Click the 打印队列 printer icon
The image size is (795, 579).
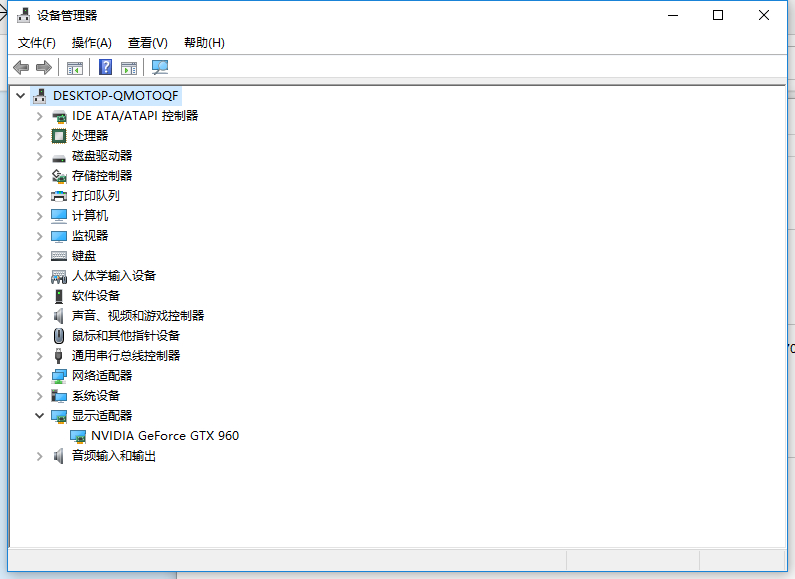59,196
